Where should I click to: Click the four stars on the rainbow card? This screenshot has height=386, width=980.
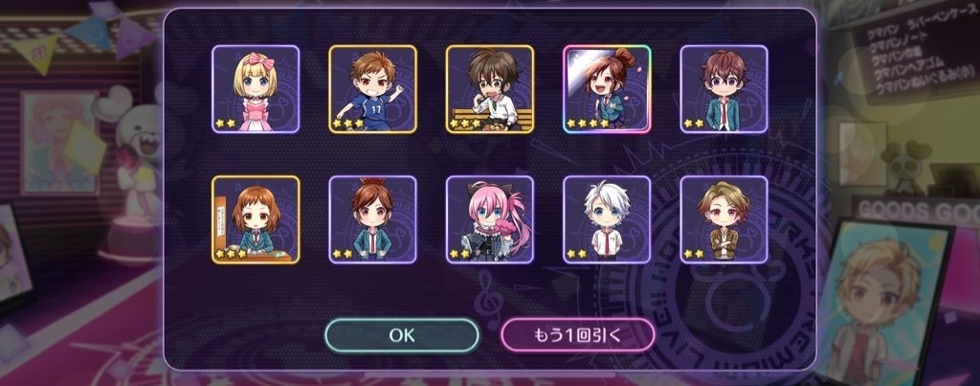click(587, 124)
